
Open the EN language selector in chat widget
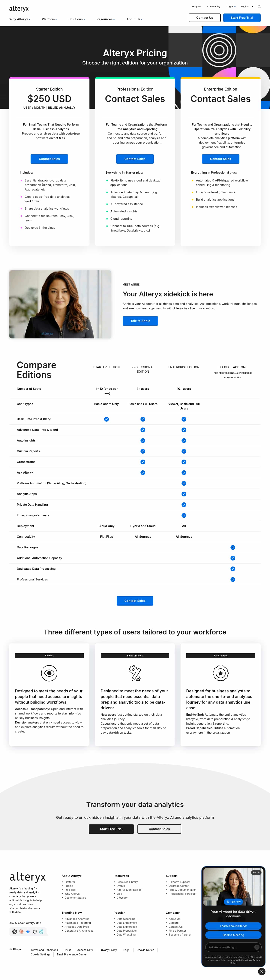pyautogui.click(x=256, y=872)
